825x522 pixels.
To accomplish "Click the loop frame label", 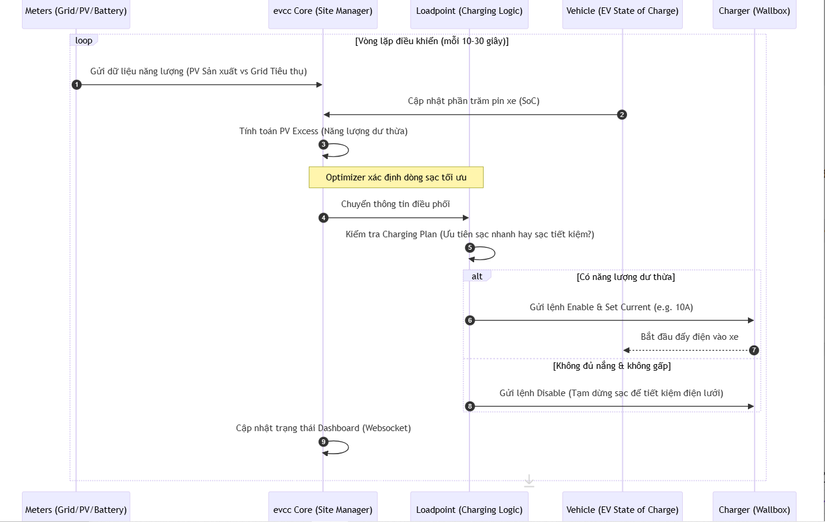I will 84,41.
